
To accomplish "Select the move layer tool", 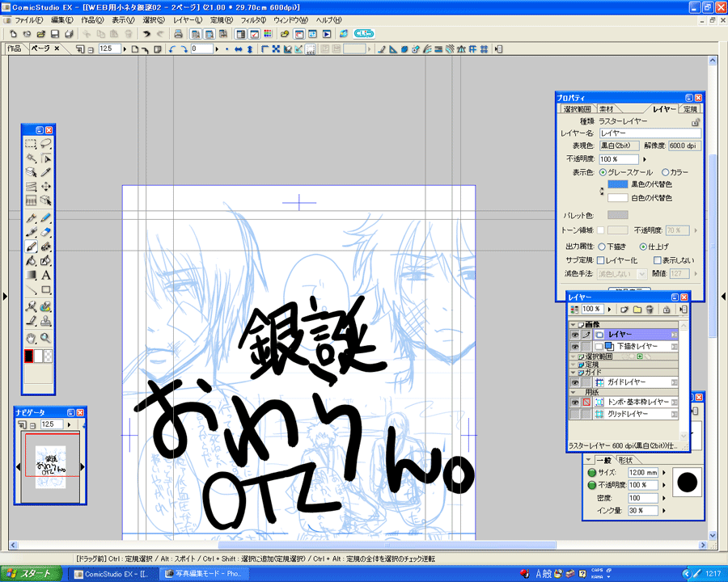I will 45,187.
